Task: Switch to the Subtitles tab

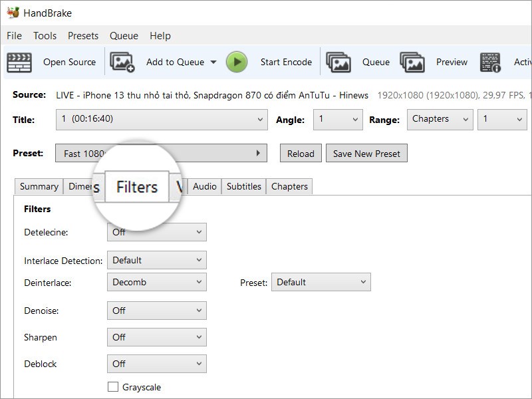Action: [244, 186]
